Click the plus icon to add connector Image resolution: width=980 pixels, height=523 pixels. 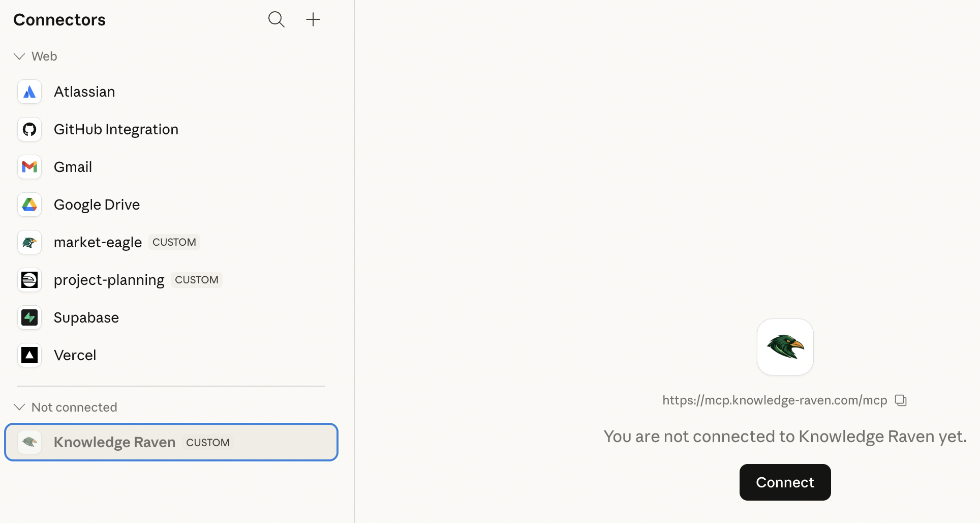pyautogui.click(x=313, y=19)
